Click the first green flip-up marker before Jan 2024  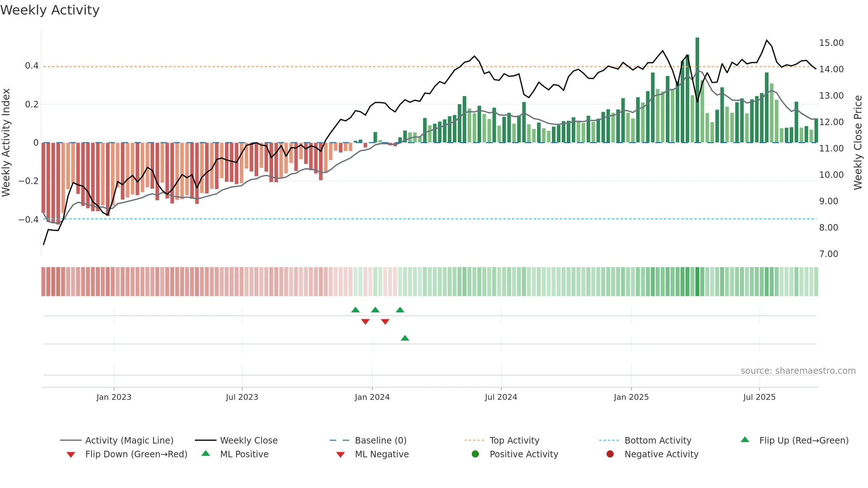point(356,310)
